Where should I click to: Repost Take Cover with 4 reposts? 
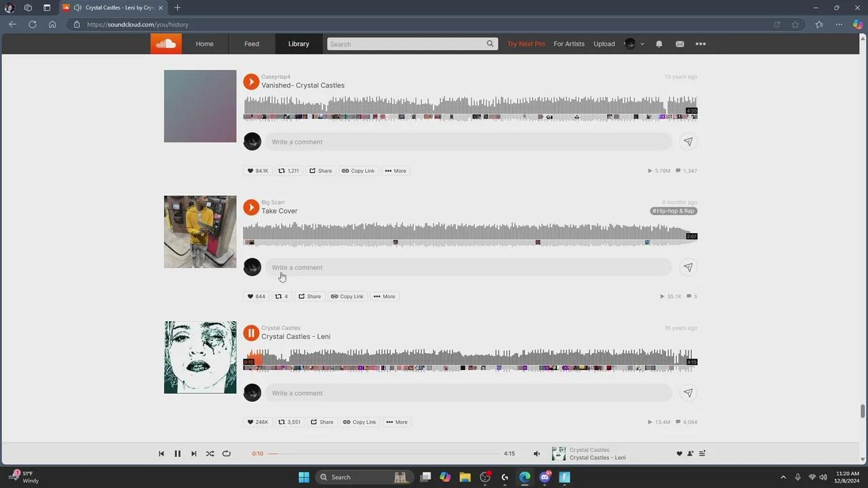[x=281, y=296]
